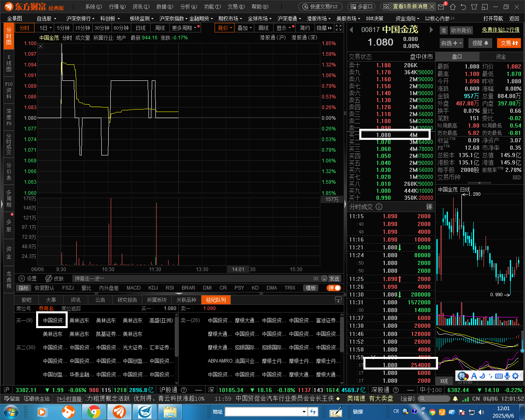The height and width of the screenshot is (420, 525).
Task: Open 自选股 dropdown menu
Action: coord(46,18)
